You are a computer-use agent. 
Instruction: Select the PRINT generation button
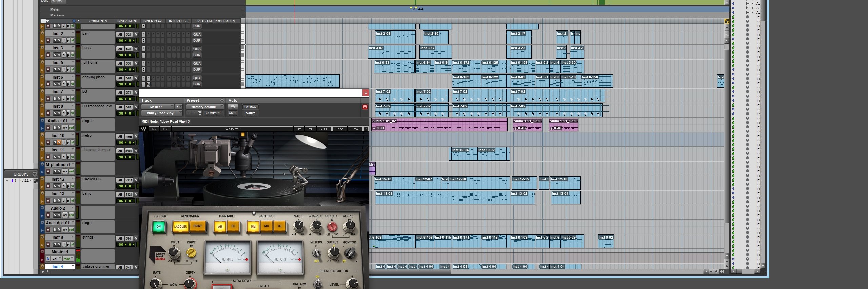(198, 226)
